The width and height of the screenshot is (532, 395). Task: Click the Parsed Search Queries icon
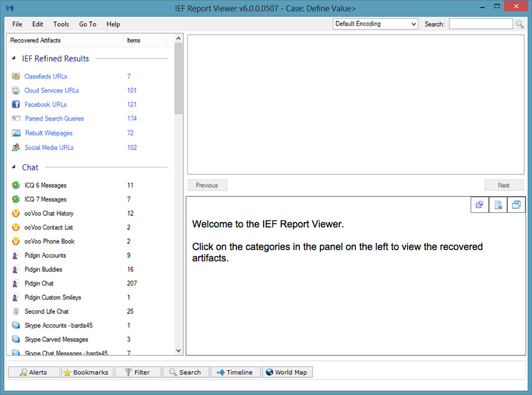[x=15, y=118]
